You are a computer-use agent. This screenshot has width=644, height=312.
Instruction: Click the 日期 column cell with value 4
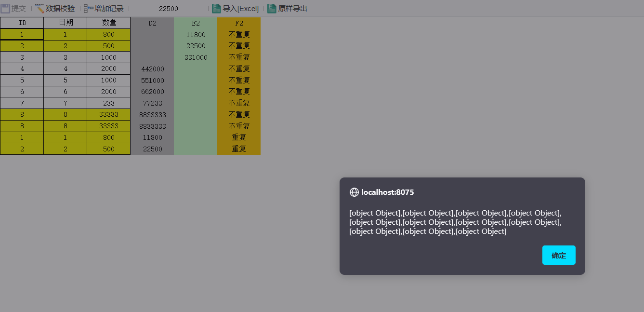[66, 69]
